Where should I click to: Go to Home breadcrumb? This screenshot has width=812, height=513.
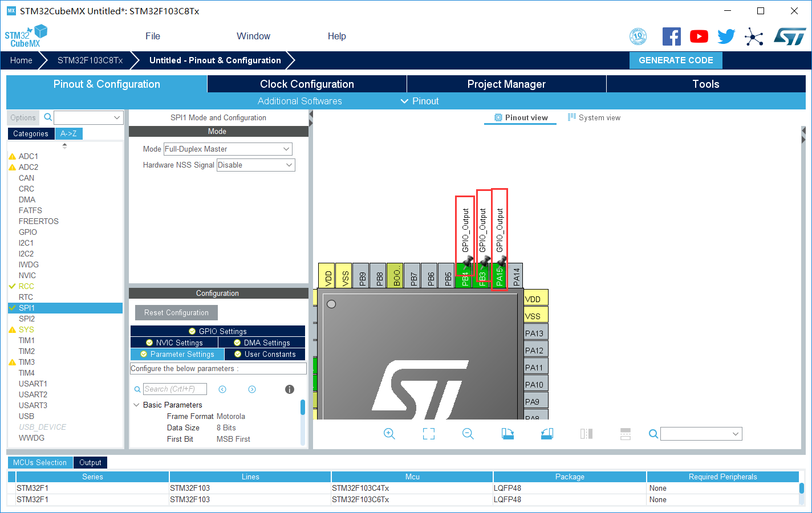point(21,60)
